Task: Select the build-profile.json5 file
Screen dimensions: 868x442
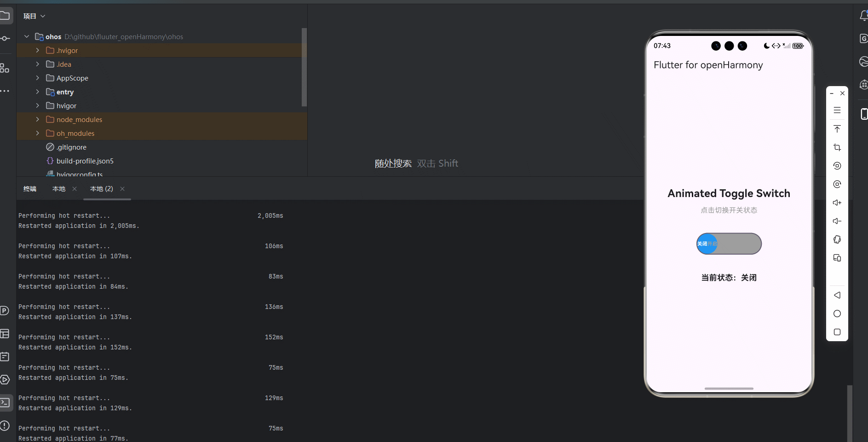Action: click(85, 161)
